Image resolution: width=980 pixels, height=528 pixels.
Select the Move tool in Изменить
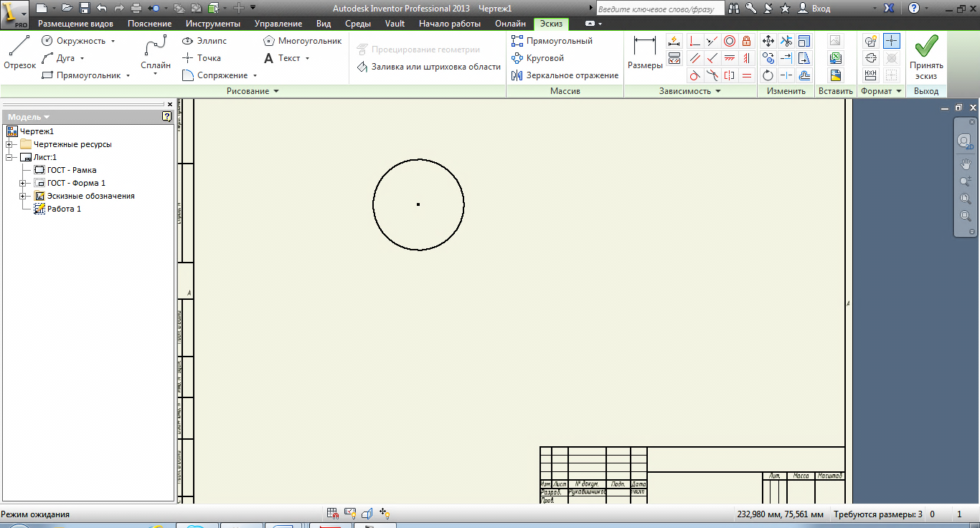[x=768, y=41]
